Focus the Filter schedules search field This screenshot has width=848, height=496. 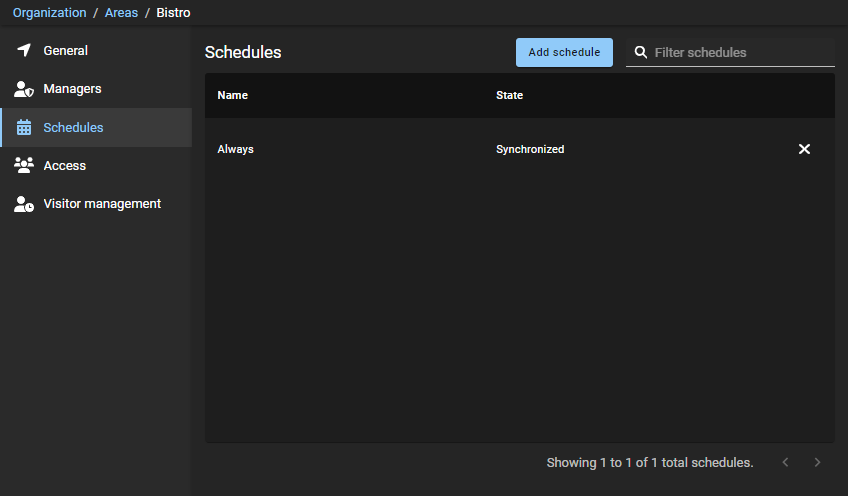click(740, 52)
